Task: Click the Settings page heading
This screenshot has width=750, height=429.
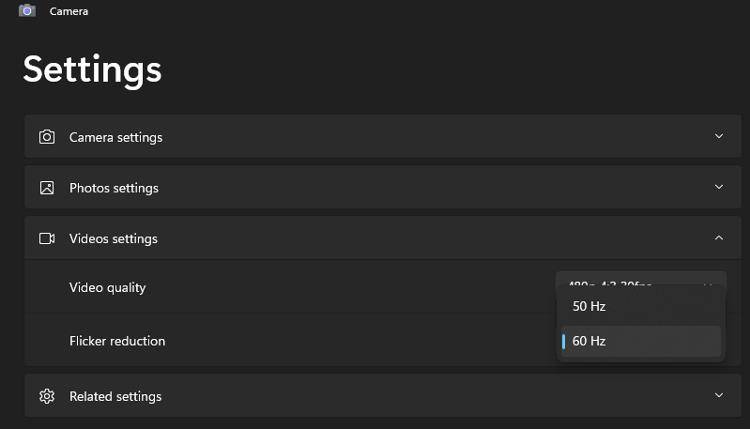Action: [92, 69]
